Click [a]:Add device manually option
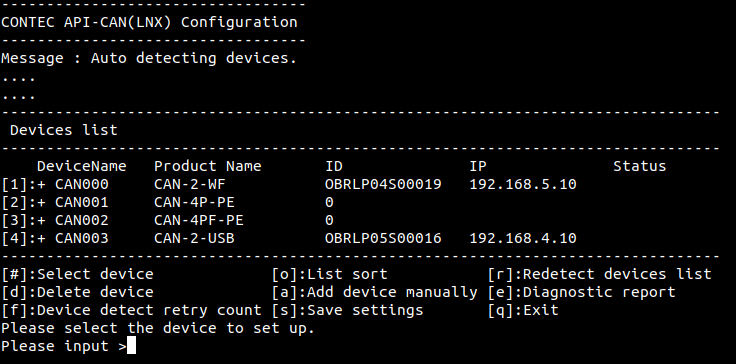The height and width of the screenshot is (364, 736). pos(375,292)
